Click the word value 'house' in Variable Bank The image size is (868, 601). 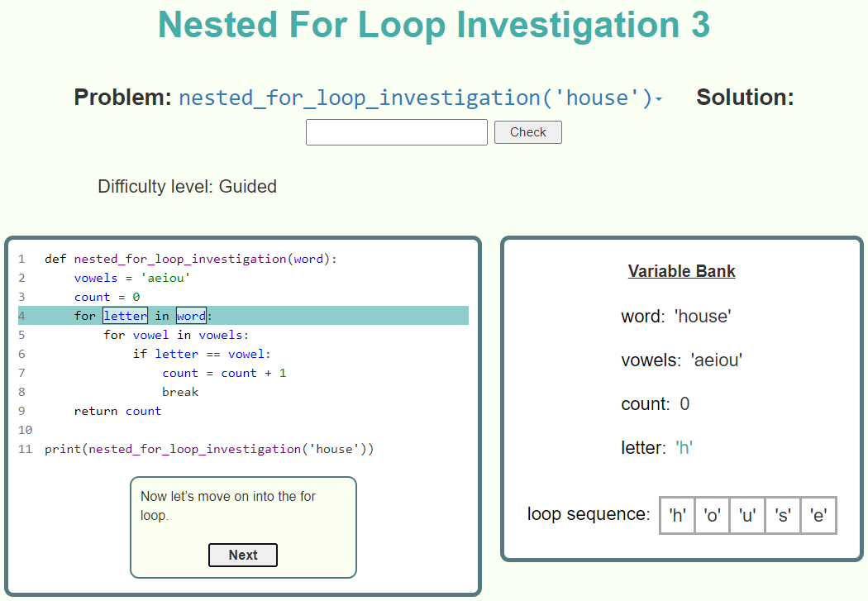click(x=703, y=316)
